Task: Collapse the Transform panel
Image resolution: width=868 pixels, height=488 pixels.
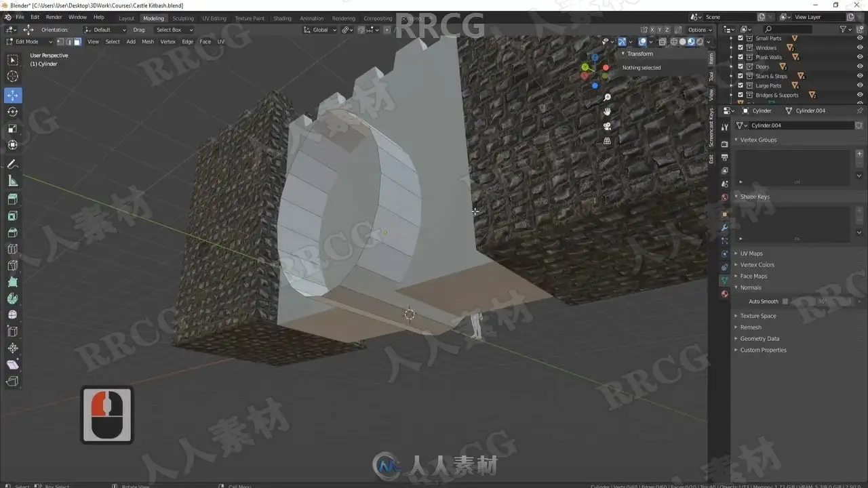Action: [639, 54]
